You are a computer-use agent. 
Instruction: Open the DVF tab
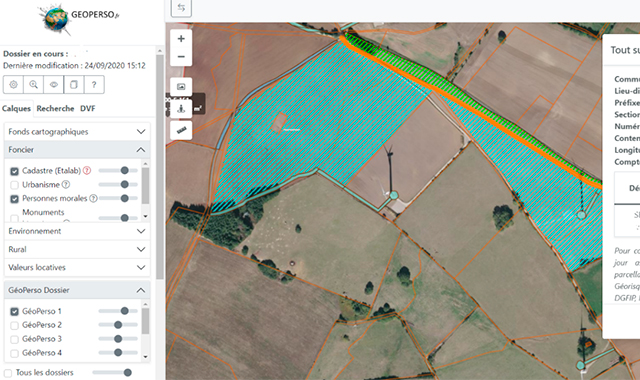[x=87, y=109]
